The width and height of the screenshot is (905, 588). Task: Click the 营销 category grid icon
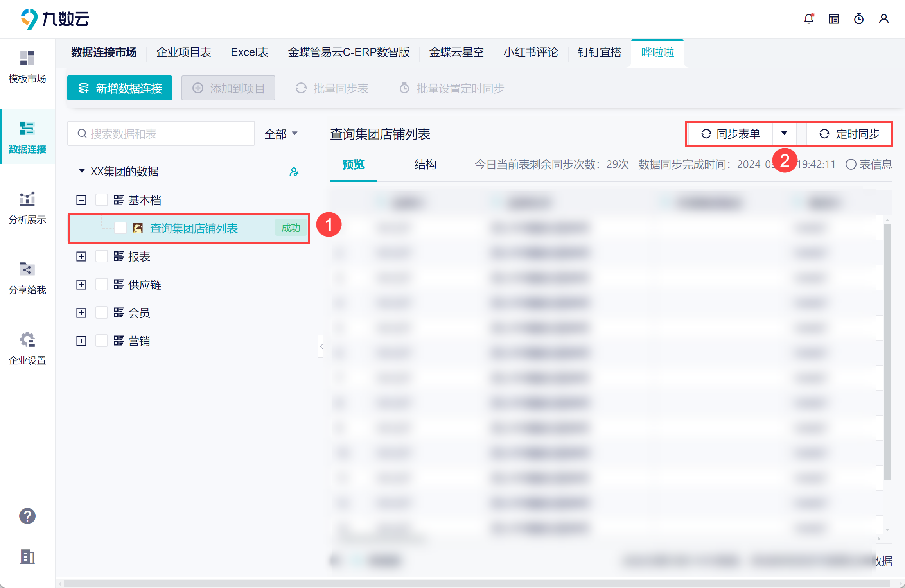(119, 341)
